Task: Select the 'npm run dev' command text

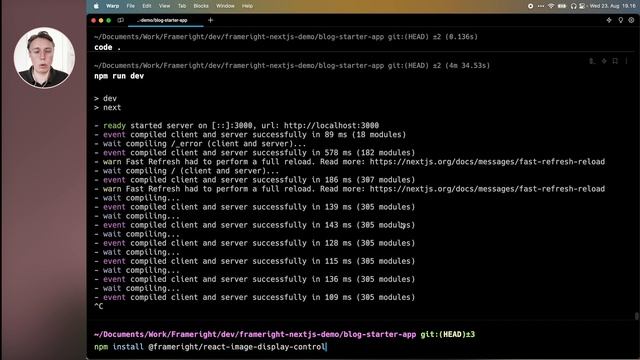Action: [119, 76]
